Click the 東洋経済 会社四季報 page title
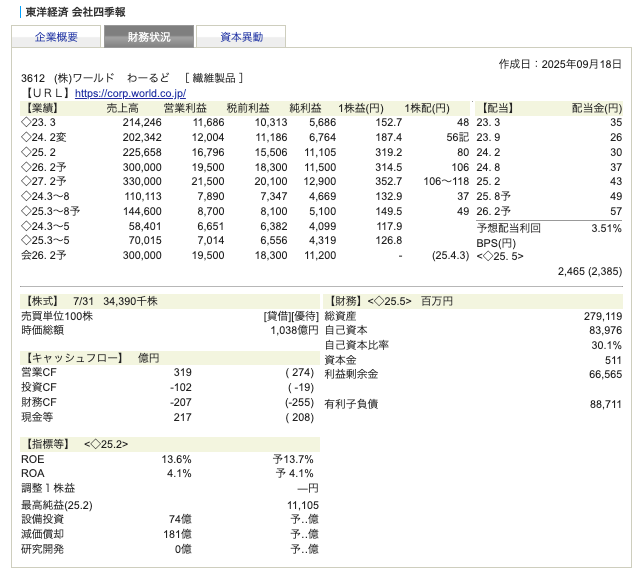This screenshot has width=641, height=576. coord(68,10)
